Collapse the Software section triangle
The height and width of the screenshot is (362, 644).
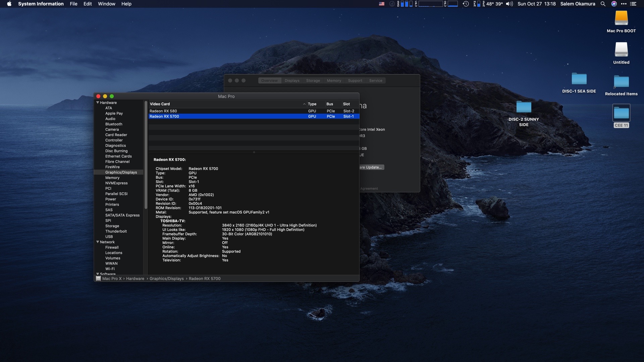point(98,274)
